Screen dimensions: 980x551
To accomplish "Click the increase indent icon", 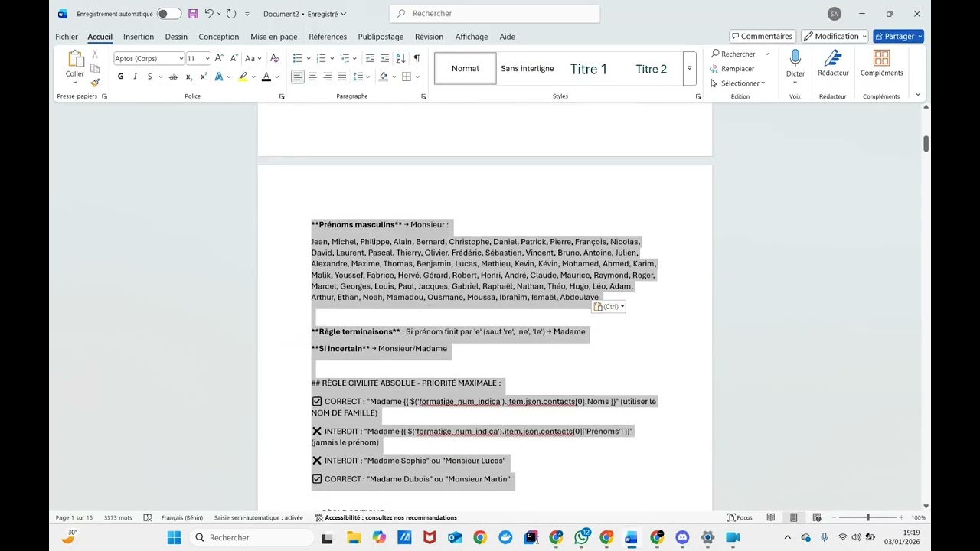I will coord(385,58).
